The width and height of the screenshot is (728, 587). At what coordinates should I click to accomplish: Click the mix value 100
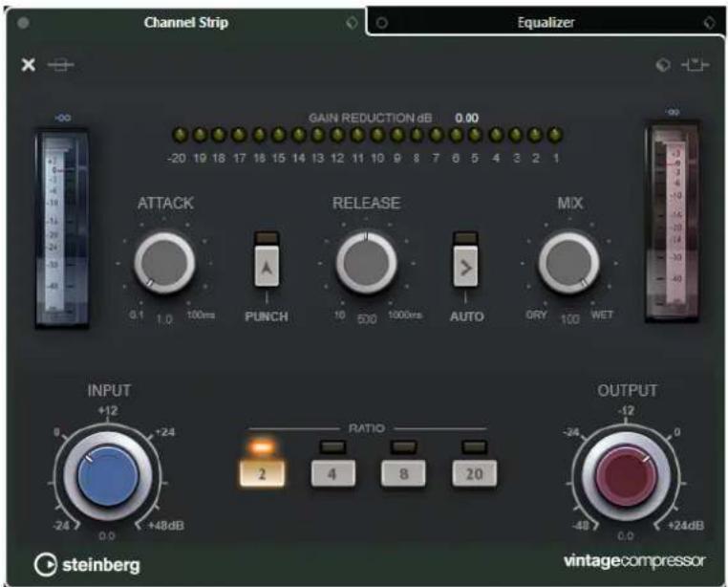point(569,319)
